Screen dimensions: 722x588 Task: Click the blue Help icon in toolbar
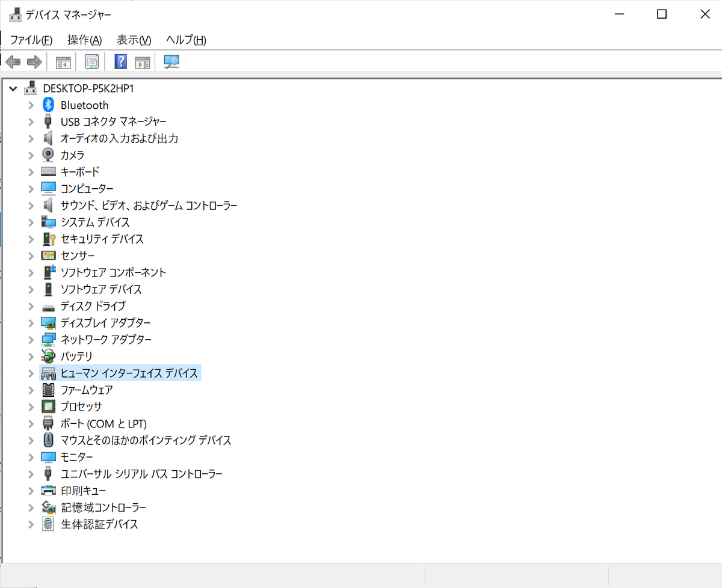[121, 61]
